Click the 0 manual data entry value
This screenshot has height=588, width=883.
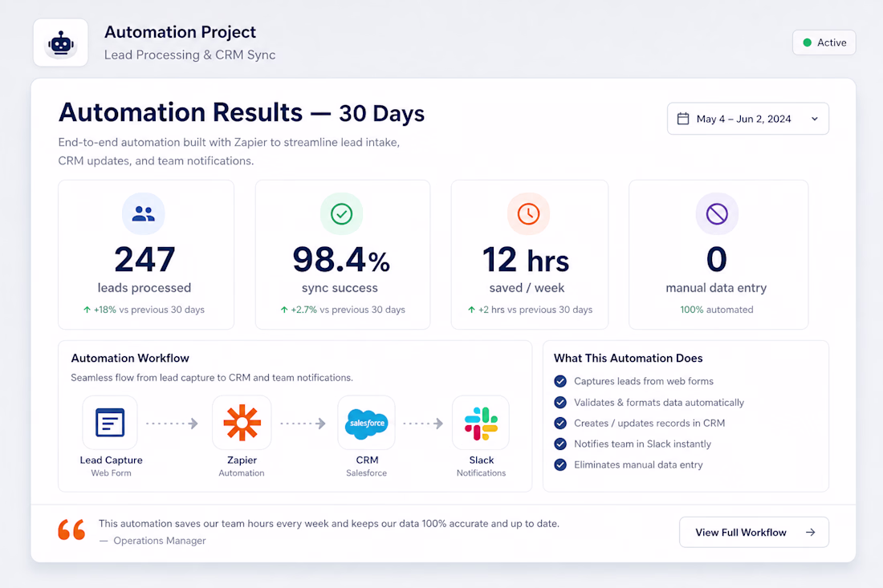point(716,259)
